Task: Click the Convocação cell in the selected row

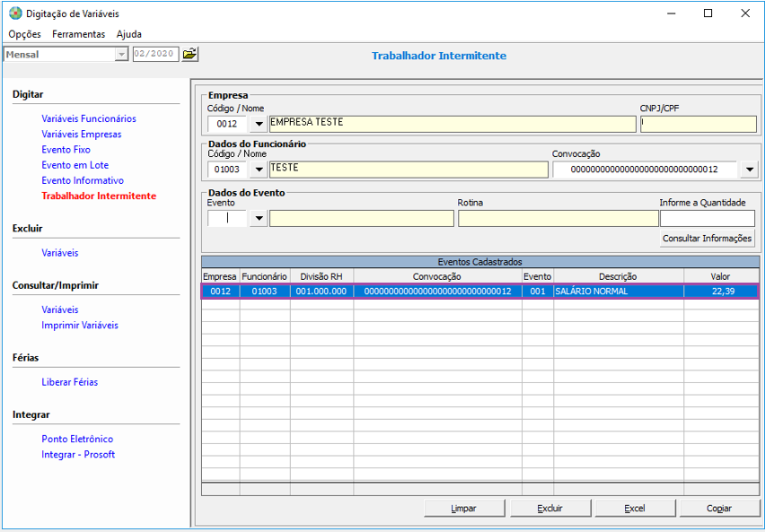Action: click(437, 292)
